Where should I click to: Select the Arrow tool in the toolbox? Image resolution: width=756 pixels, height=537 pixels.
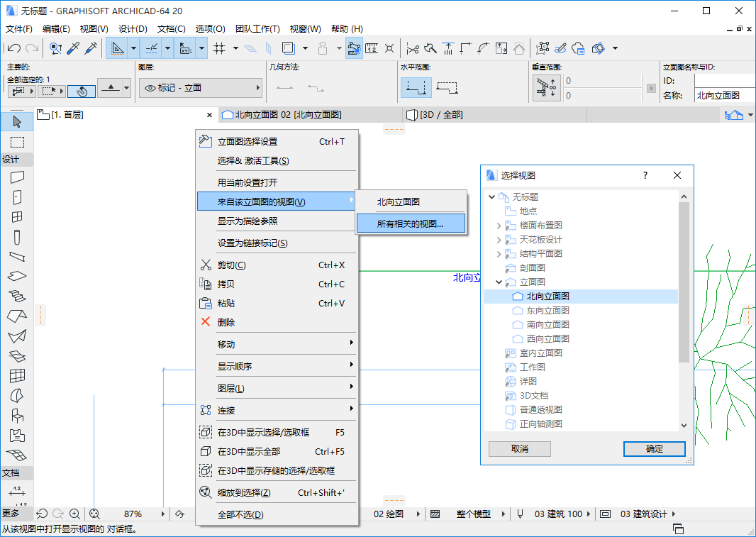coord(16,121)
